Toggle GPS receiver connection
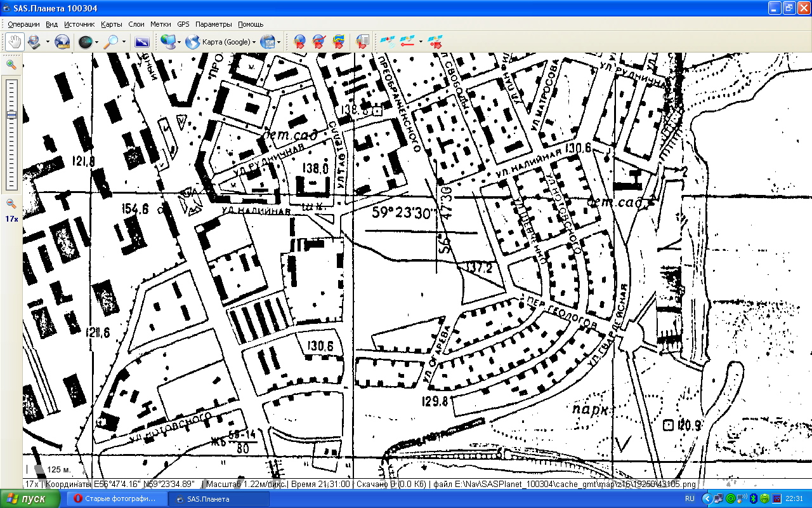Screen dimensions: 812x508 click(x=386, y=42)
